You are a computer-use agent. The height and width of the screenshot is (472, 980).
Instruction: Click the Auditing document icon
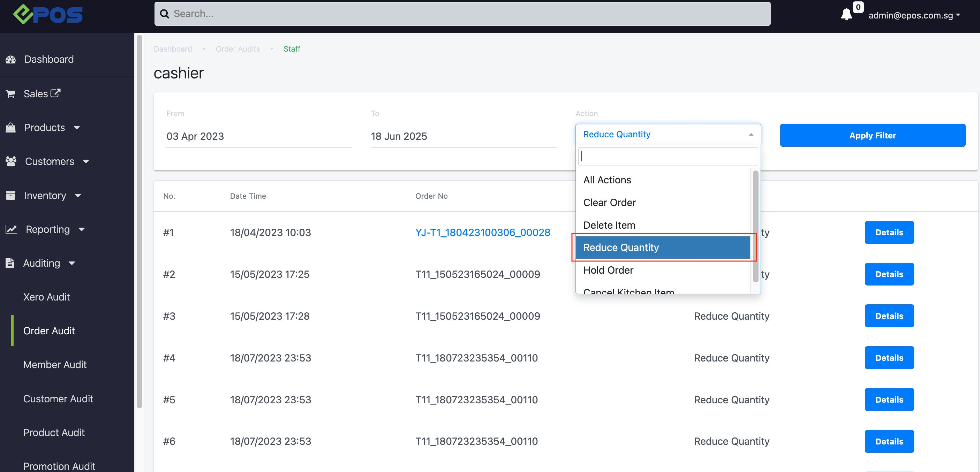click(x=10, y=263)
